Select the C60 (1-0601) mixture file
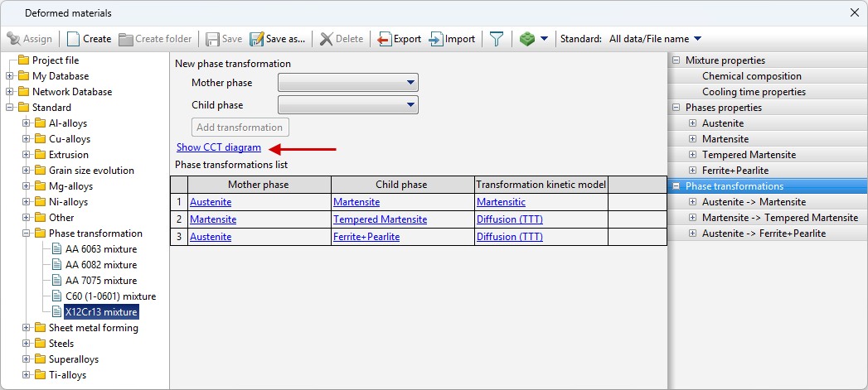Viewport: 868px width, 390px height. (110, 296)
